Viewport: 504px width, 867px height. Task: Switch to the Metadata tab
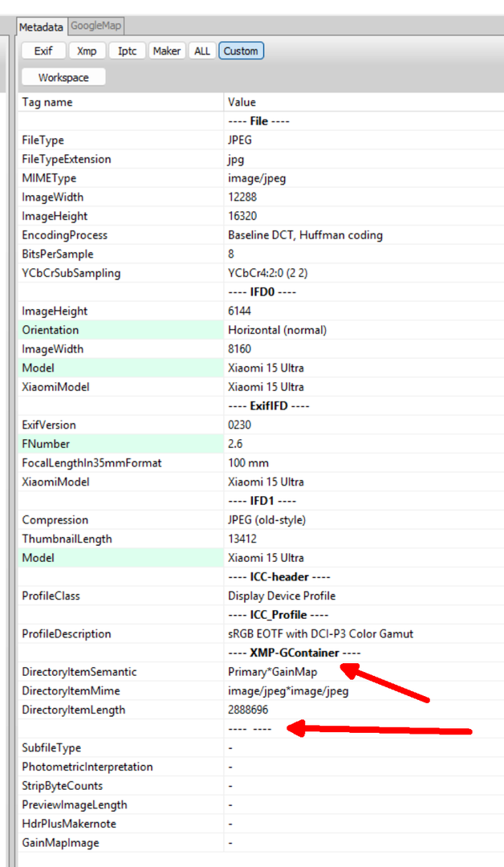coord(42,26)
